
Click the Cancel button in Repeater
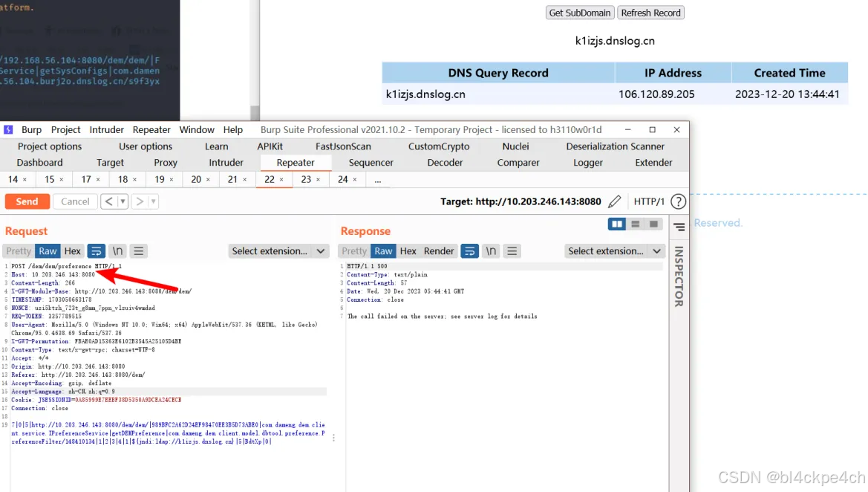75,201
